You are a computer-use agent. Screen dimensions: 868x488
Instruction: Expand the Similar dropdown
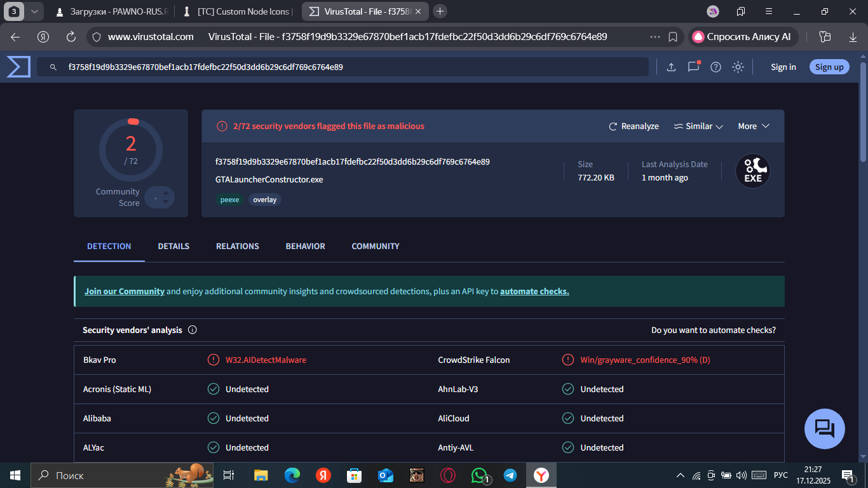[x=698, y=126]
